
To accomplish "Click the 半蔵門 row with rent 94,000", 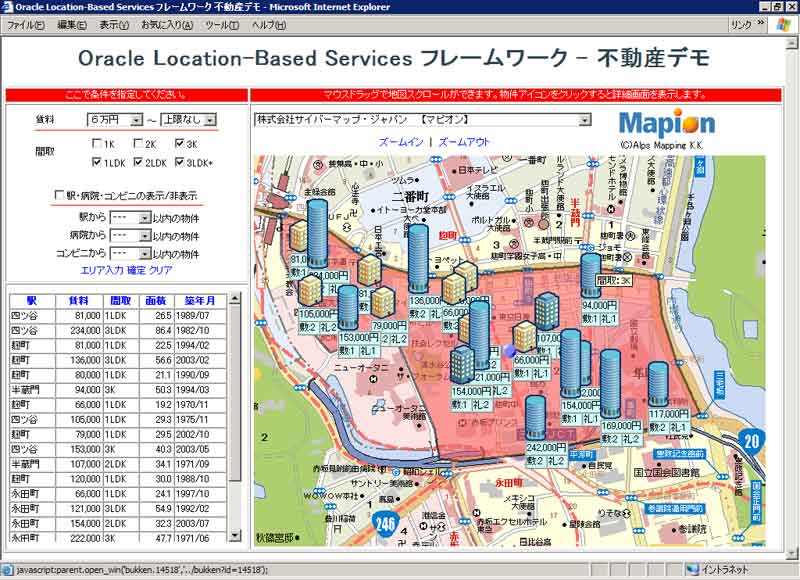I will pos(118,390).
